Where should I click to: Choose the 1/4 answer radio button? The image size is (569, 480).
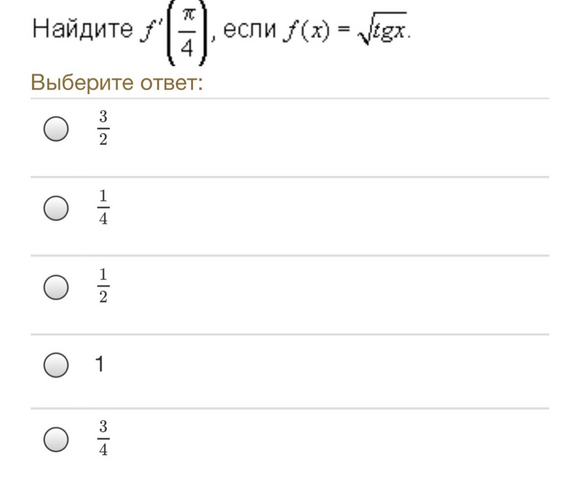pos(56,208)
